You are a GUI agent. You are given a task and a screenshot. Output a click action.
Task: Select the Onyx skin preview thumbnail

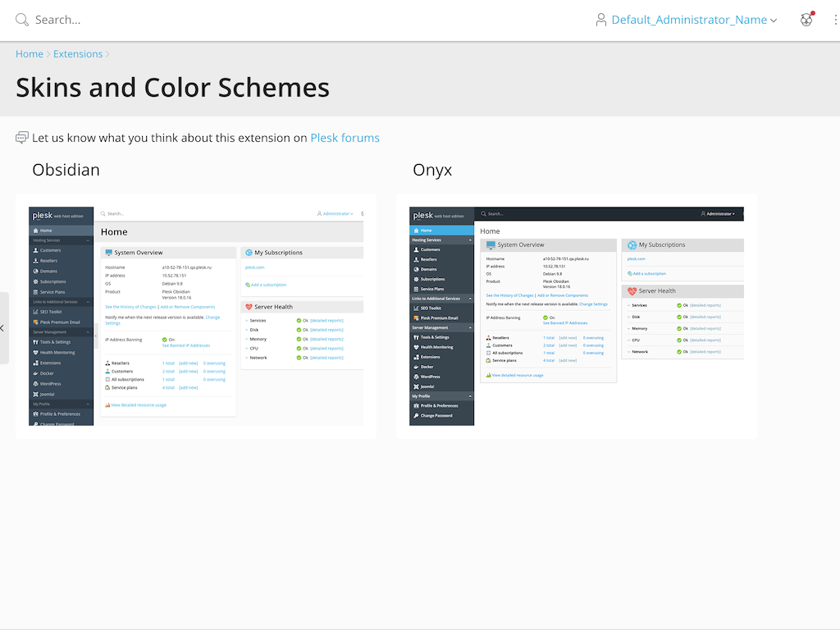click(x=576, y=316)
